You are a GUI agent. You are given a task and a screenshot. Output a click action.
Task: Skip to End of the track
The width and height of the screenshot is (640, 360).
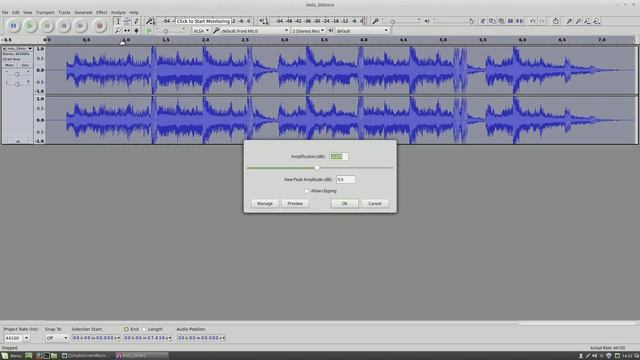81,26
